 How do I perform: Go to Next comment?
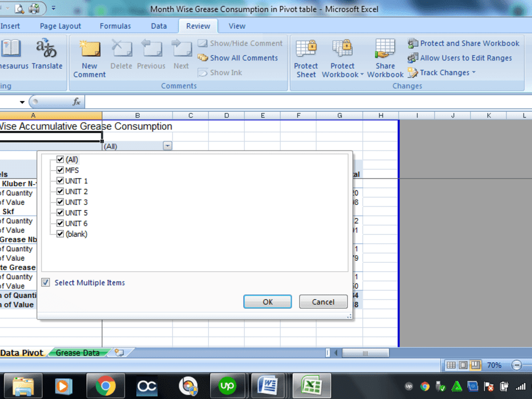click(181, 54)
